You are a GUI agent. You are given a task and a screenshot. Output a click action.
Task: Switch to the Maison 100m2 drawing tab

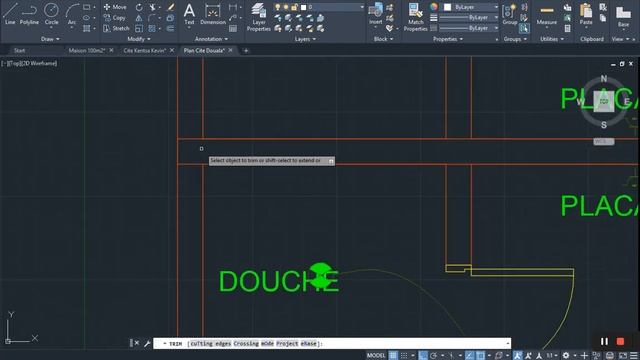click(x=87, y=51)
